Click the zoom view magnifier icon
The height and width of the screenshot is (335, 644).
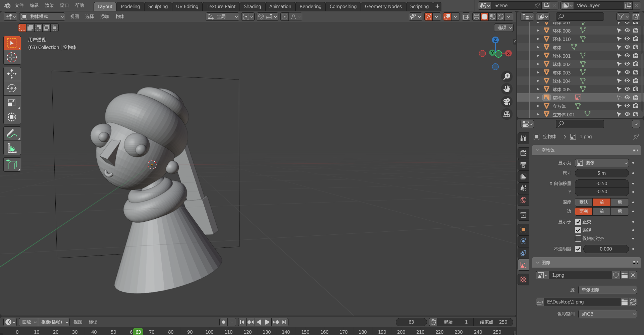tap(507, 76)
